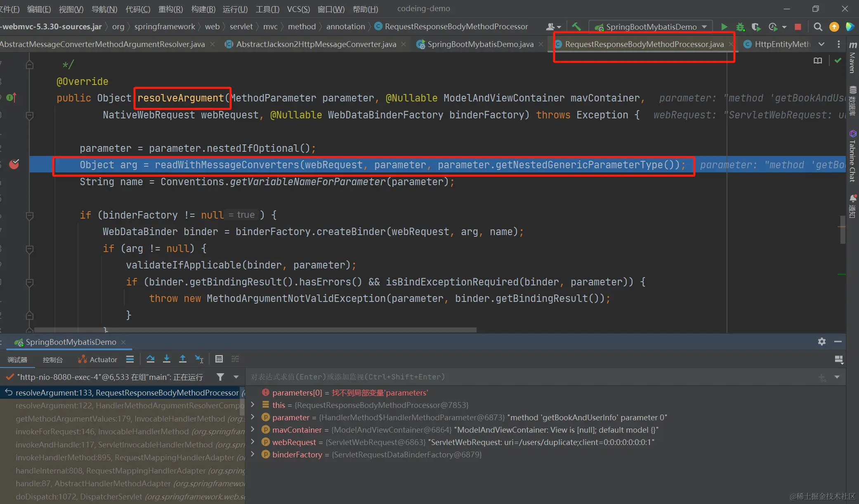Click the Step Into debugger icon
This screenshot has height=504, width=859.
coord(167,359)
